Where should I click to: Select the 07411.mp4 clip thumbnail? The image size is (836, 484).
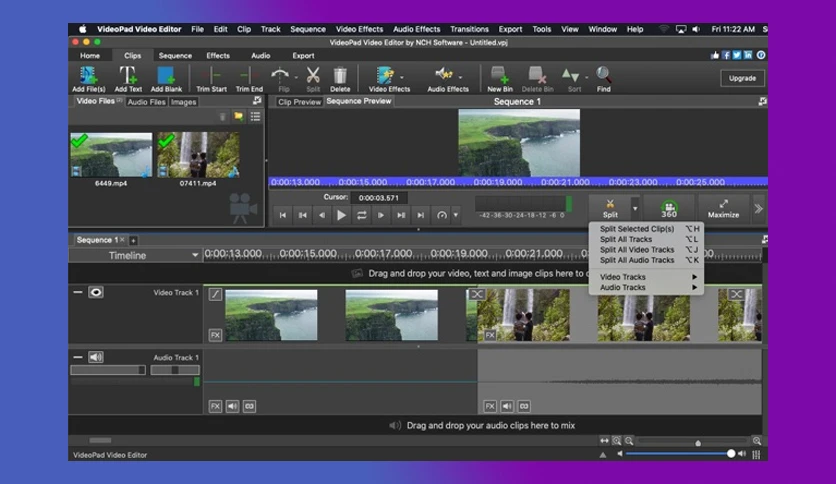pos(198,155)
